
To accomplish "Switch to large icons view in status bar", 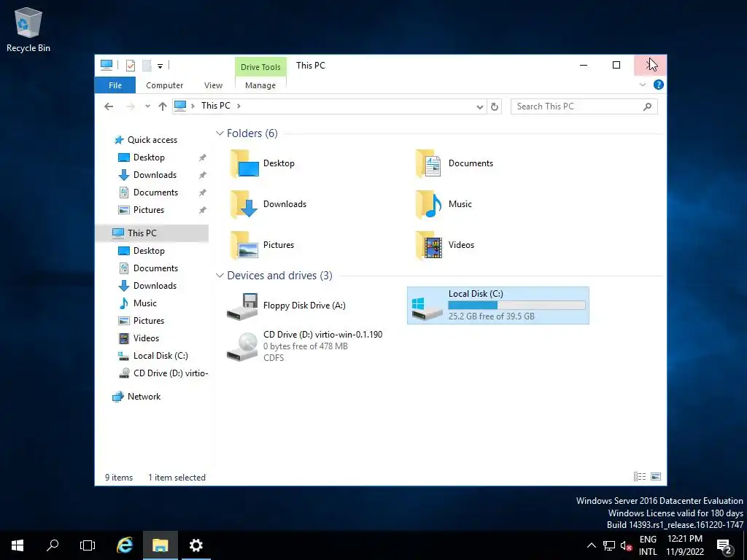I will pyautogui.click(x=656, y=477).
